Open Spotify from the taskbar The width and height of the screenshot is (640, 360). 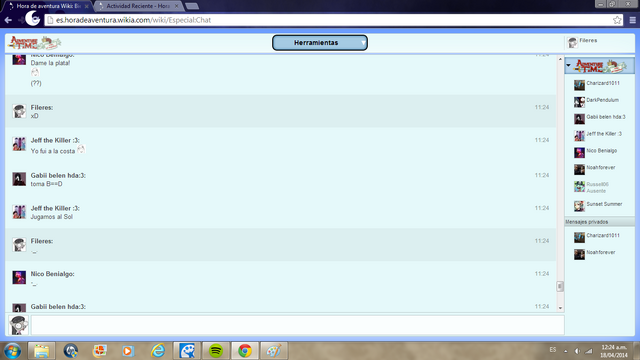216,351
